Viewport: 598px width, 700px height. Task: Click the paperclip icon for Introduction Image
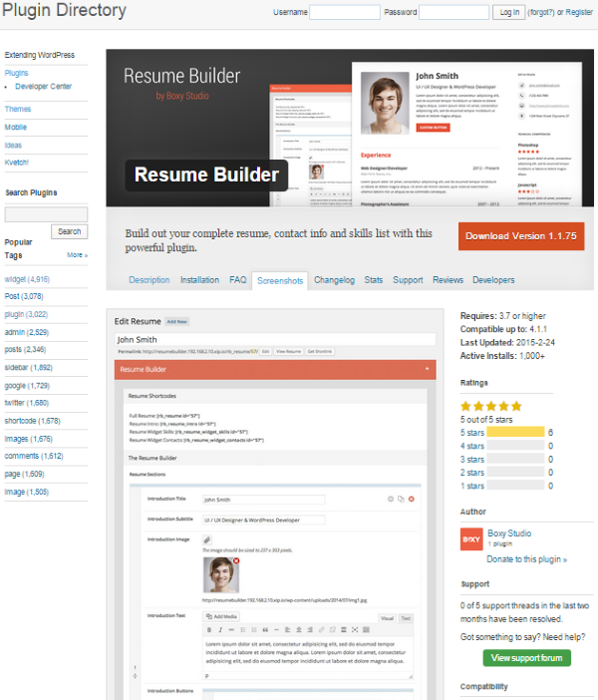pyautogui.click(x=207, y=539)
